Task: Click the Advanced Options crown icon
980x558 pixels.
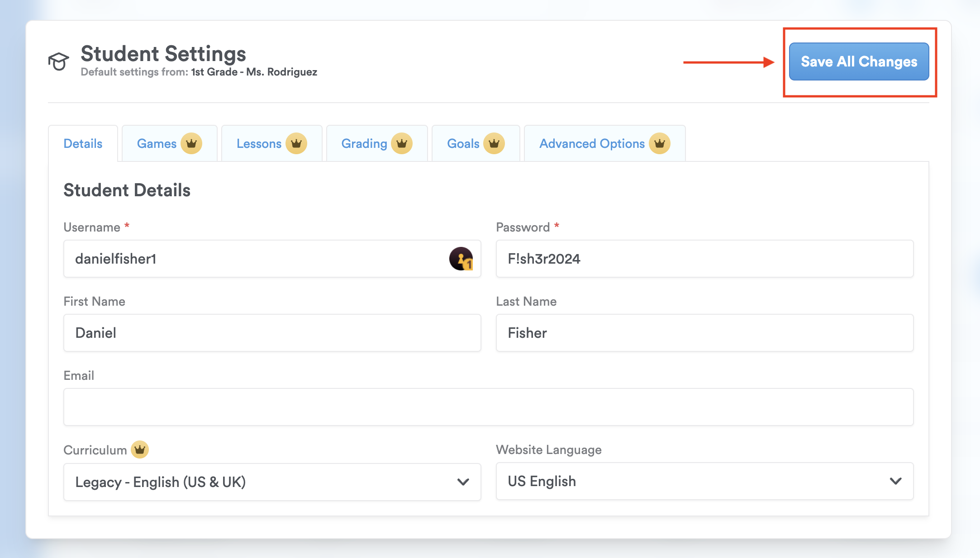Action: (x=659, y=144)
